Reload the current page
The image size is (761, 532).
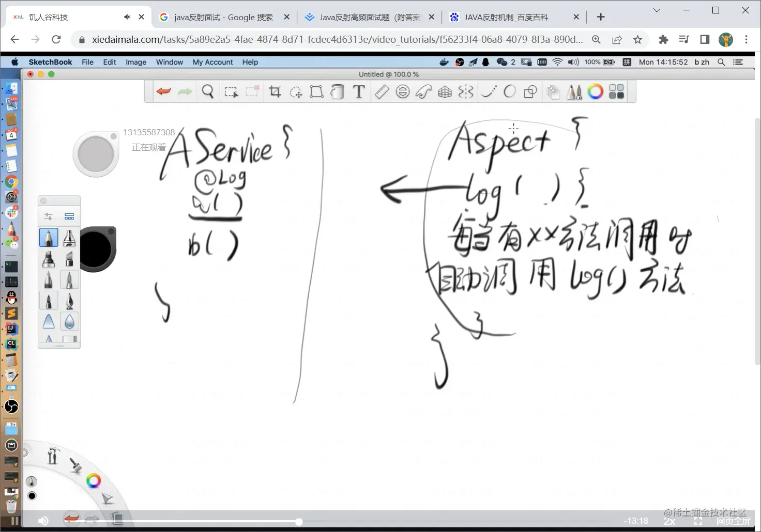coord(56,39)
